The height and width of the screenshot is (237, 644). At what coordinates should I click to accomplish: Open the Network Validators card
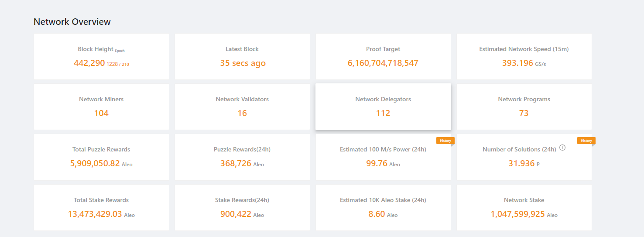(242, 107)
